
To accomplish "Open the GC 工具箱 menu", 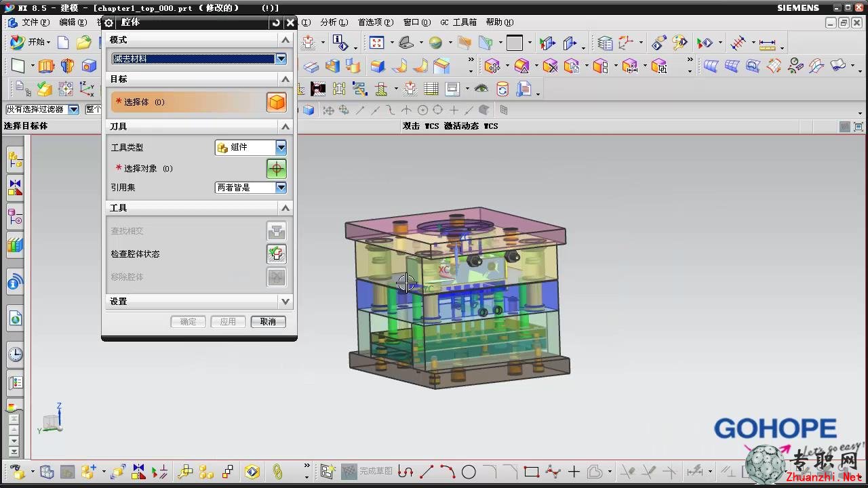I will point(458,22).
